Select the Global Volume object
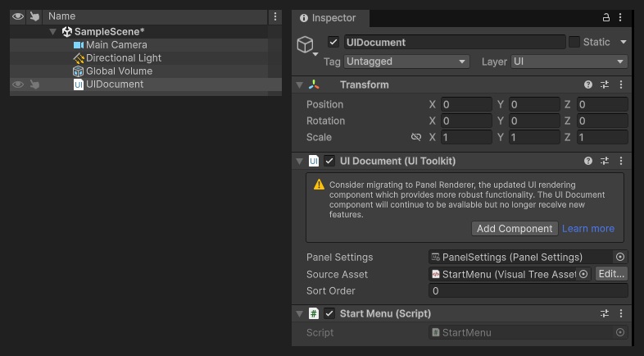644x356 pixels. (119, 71)
